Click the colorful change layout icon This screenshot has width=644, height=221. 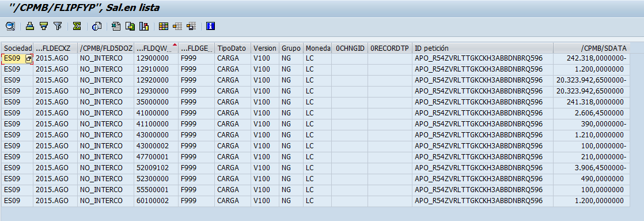(x=164, y=27)
